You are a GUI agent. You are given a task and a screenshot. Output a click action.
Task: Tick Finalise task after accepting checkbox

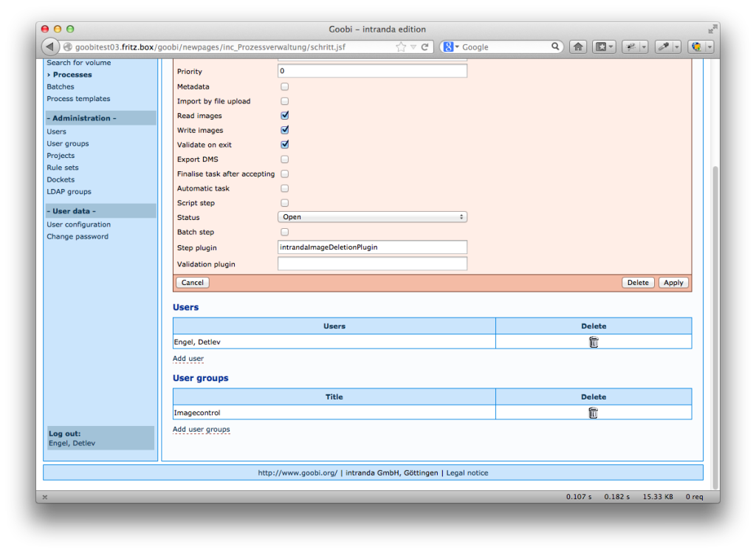point(284,174)
